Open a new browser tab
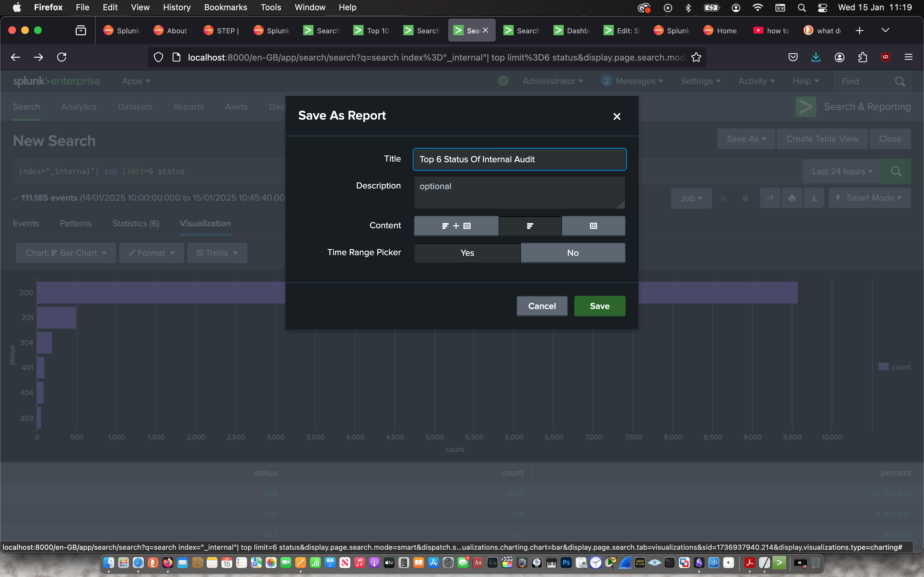Image resolution: width=924 pixels, height=577 pixels. (859, 30)
